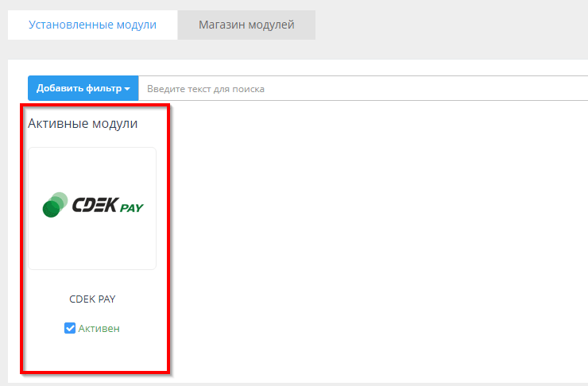Image resolution: width=588 pixels, height=386 pixels.
Task: Expand the Добавить фильтр dropdown
Action: point(83,88)
